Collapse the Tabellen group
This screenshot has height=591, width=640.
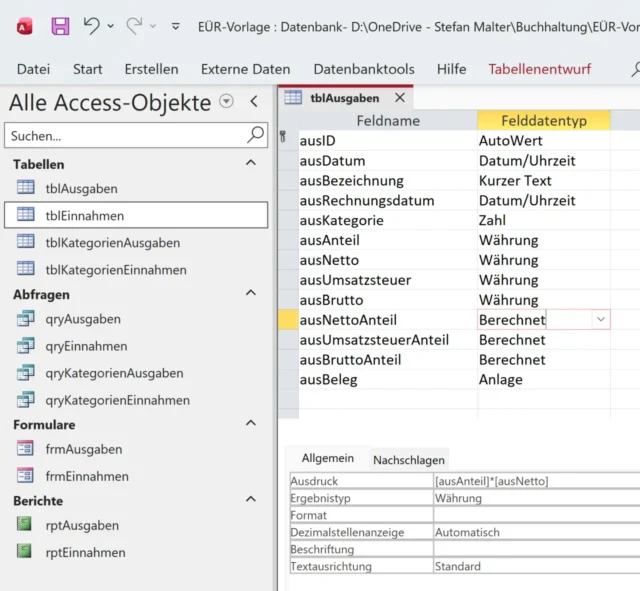(251, 163)
